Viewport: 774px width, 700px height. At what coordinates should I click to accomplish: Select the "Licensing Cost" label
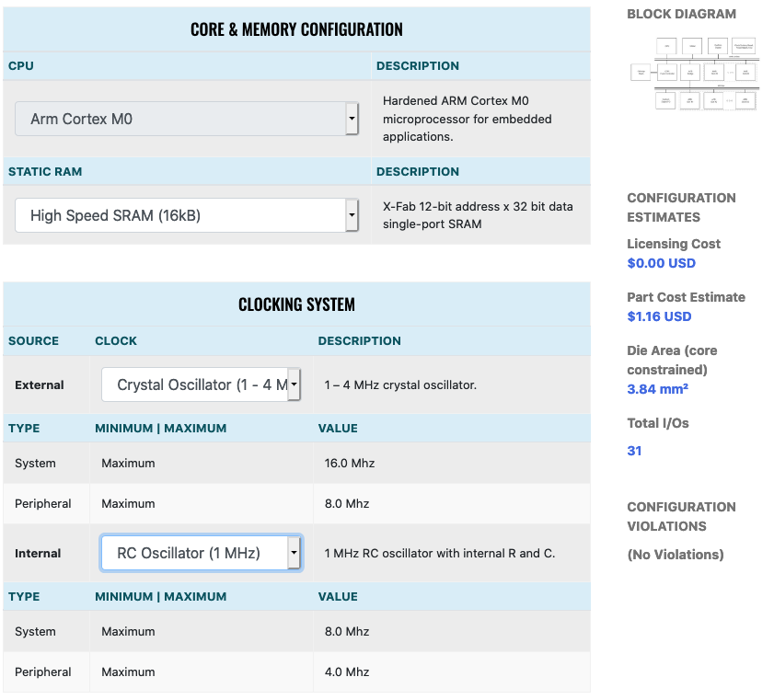tap(674, 244)
